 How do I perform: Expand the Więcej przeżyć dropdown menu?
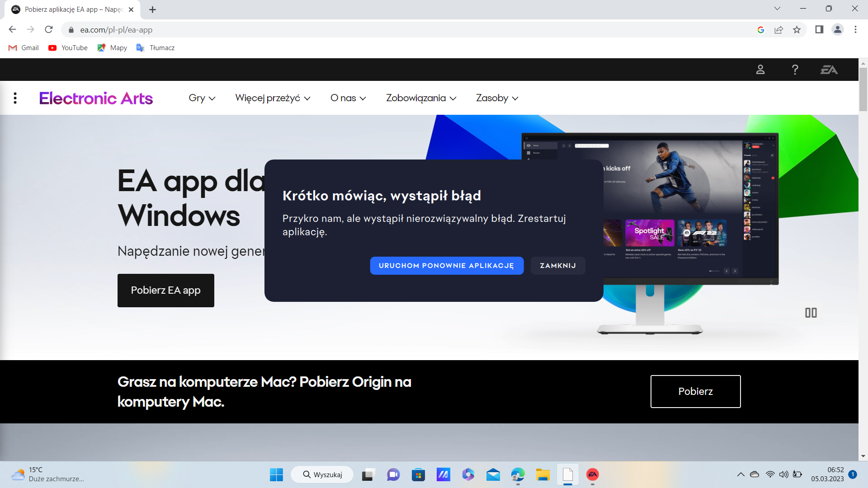pos(273,98)
